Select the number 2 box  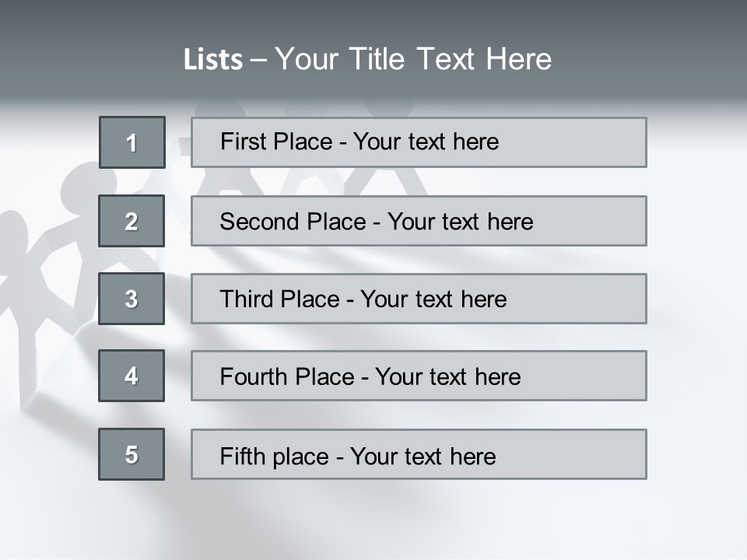pos(132,221)
